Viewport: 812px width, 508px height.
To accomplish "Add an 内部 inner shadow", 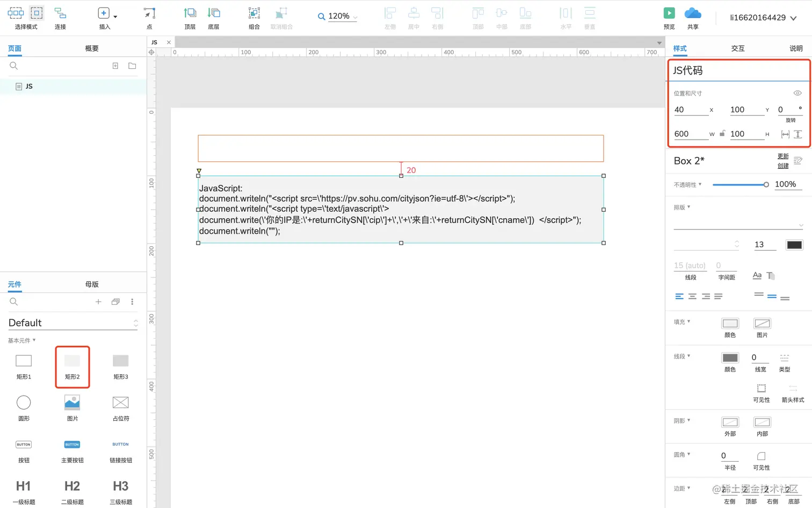I will point(762,422).
